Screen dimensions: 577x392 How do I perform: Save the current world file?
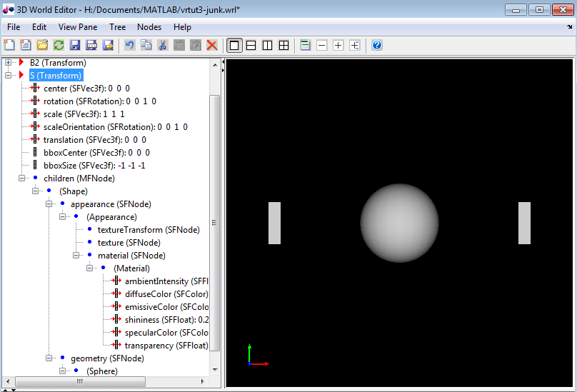click(x=75, y=45)
